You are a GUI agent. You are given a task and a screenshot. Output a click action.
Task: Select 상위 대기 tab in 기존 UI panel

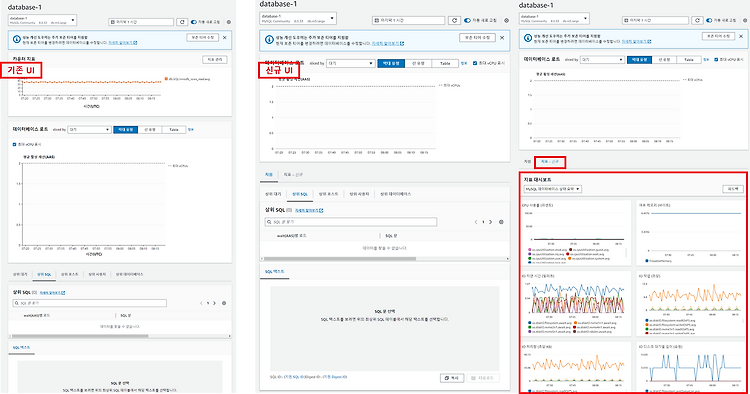click(20, 274)
